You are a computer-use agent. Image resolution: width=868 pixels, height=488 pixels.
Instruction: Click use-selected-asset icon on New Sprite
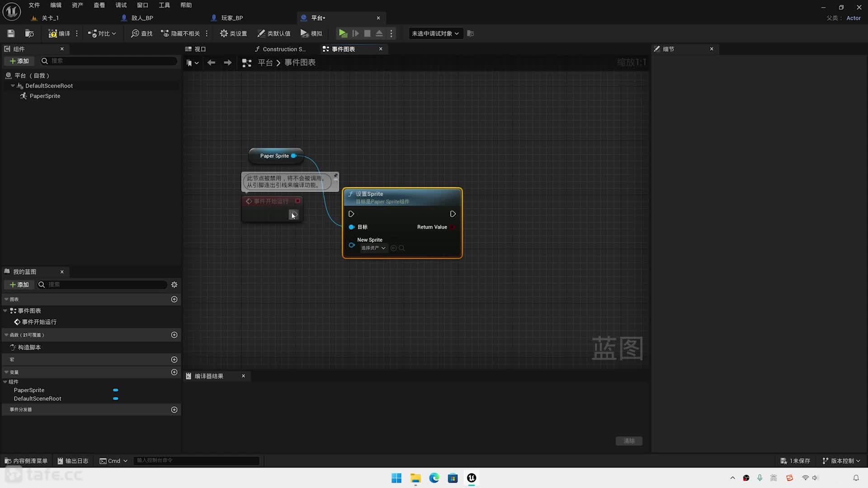(393, 248)
